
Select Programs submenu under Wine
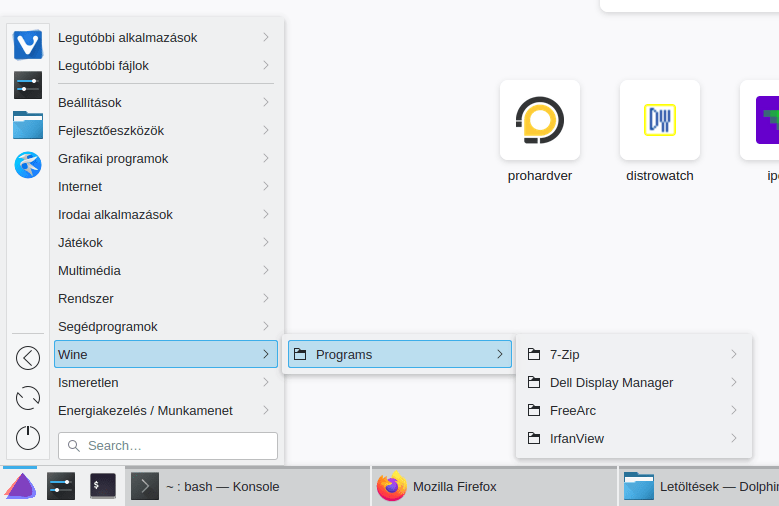(x=400, y=354)
